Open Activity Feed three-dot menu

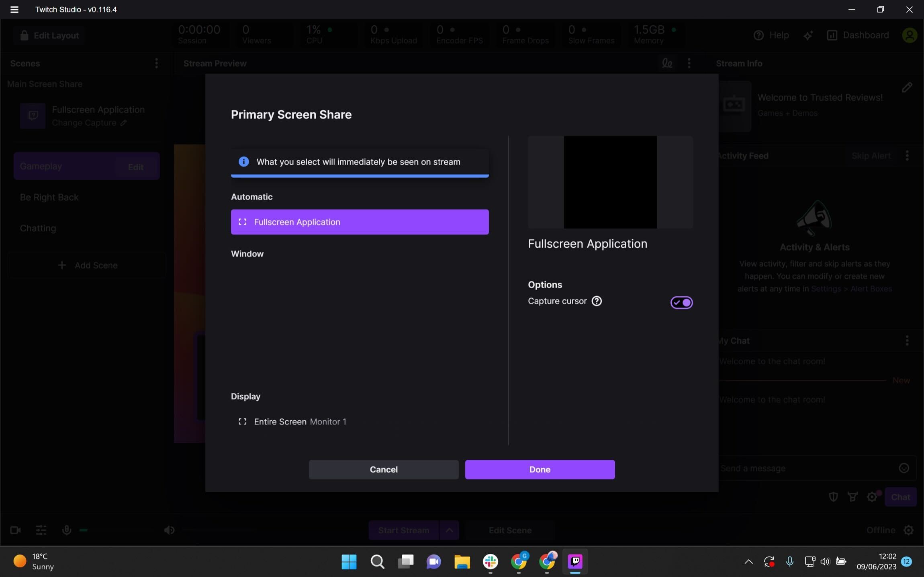[907, 156]
